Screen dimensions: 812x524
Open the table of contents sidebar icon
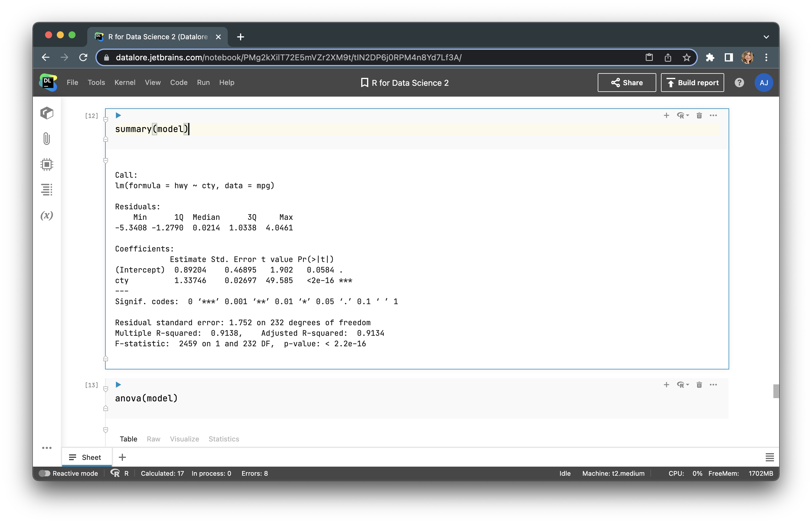(47, 189)
